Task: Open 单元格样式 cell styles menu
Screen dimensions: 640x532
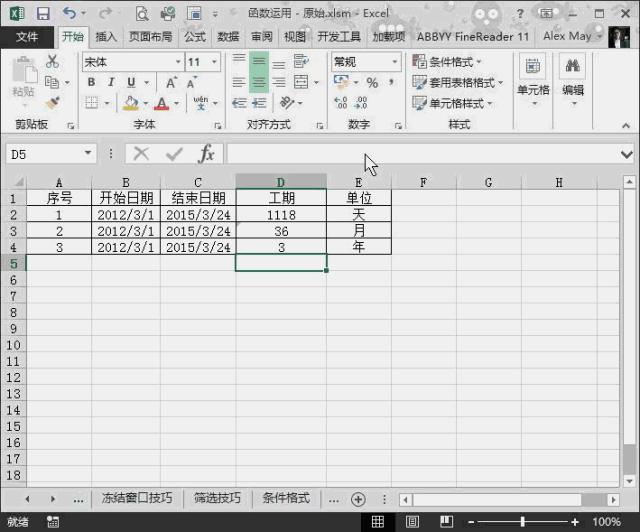Action: pyautogui.click(x=452, y=103)
